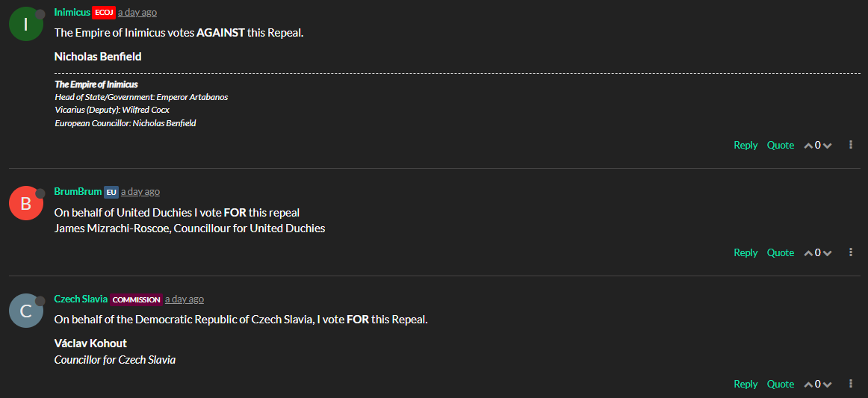Downvote the Inimicus post
Viewport: 868px width, 398px height.
pyautogui.click(x=827, y=146)
